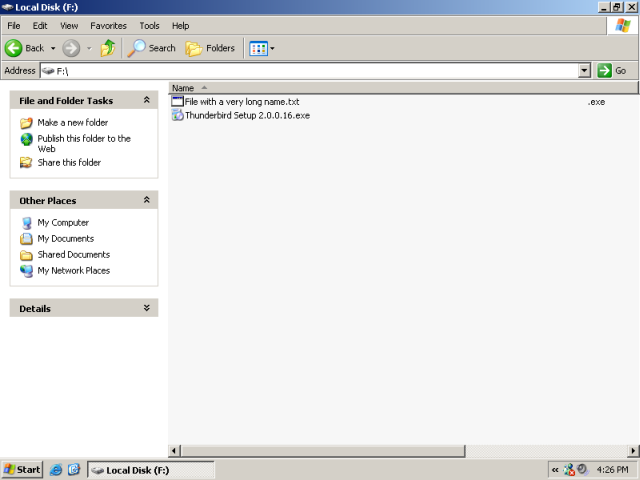Expand the Address bar dropdown
Viewport: 640px width, 480px height.
tap(584, 71)
